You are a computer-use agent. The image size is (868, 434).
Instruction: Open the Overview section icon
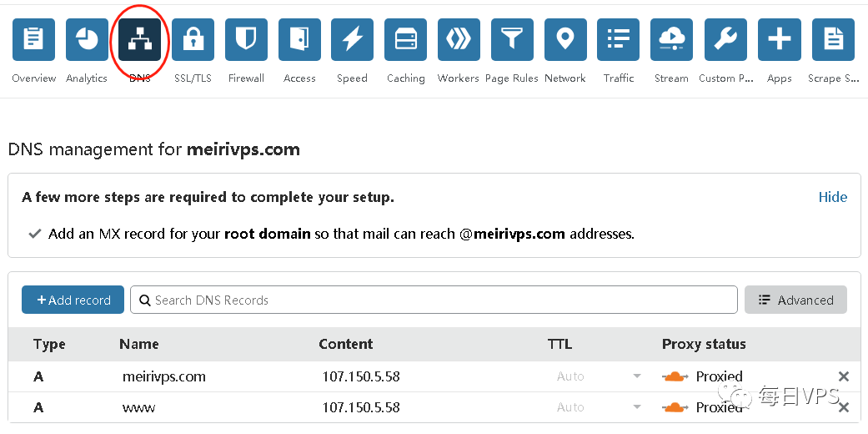point(34,39)
